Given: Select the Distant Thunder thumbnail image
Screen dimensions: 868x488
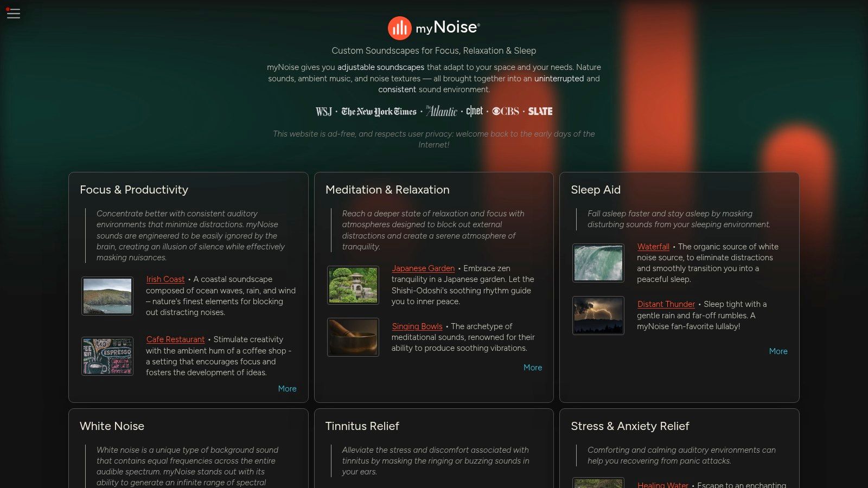Looking at the screenshot, I should (x=598, y=316).
